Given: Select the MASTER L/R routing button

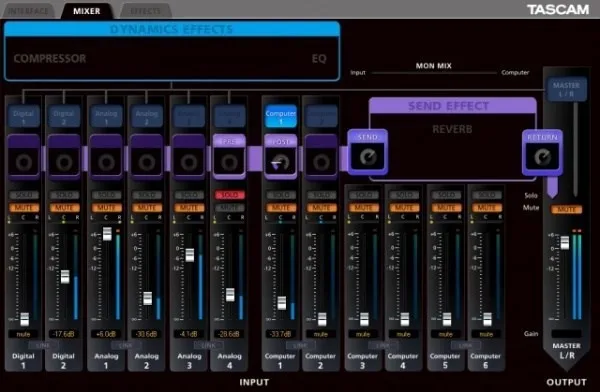Looking at the screenshot, I should (x=566, y=89).
